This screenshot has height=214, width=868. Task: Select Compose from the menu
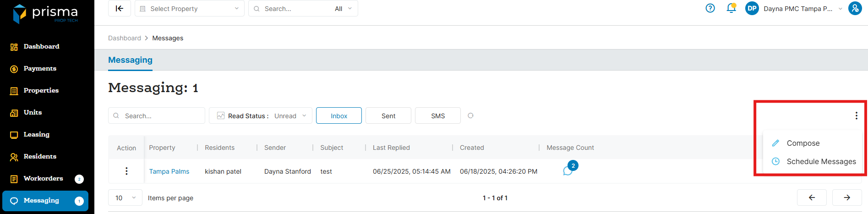tap(803, 143)
